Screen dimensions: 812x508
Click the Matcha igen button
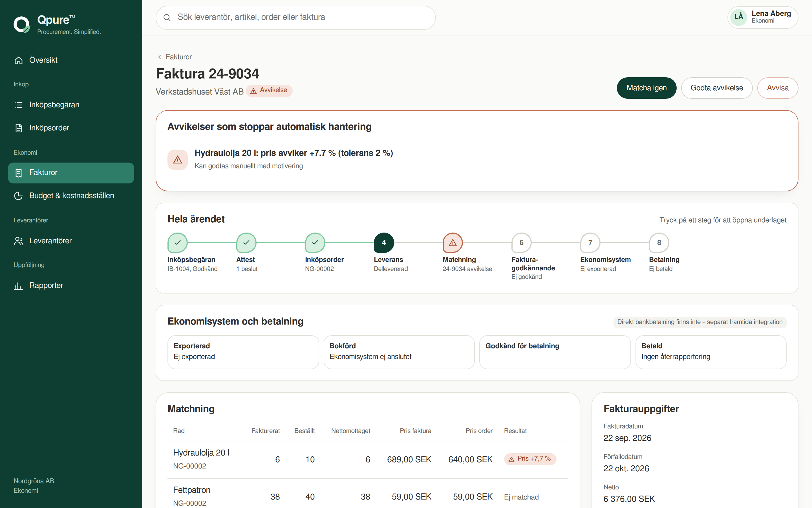646,88
